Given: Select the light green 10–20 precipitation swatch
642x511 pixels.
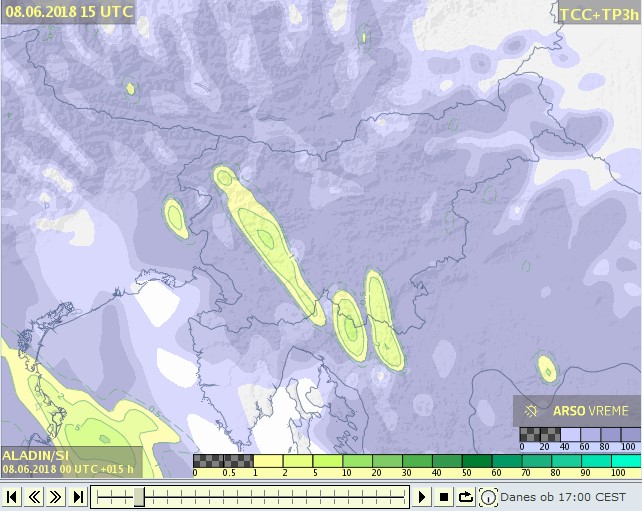Looking at the screenshot, I should pos(357,461).
